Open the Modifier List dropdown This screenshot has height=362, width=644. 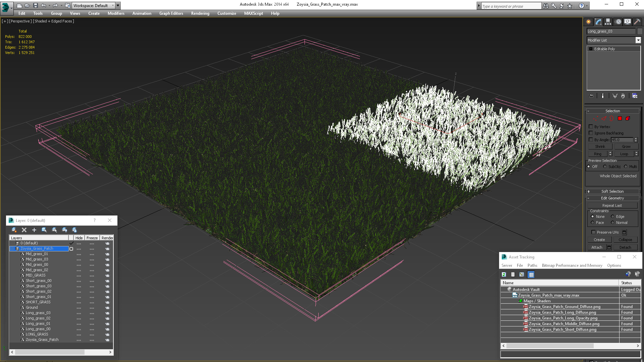(x=638, y=40)
